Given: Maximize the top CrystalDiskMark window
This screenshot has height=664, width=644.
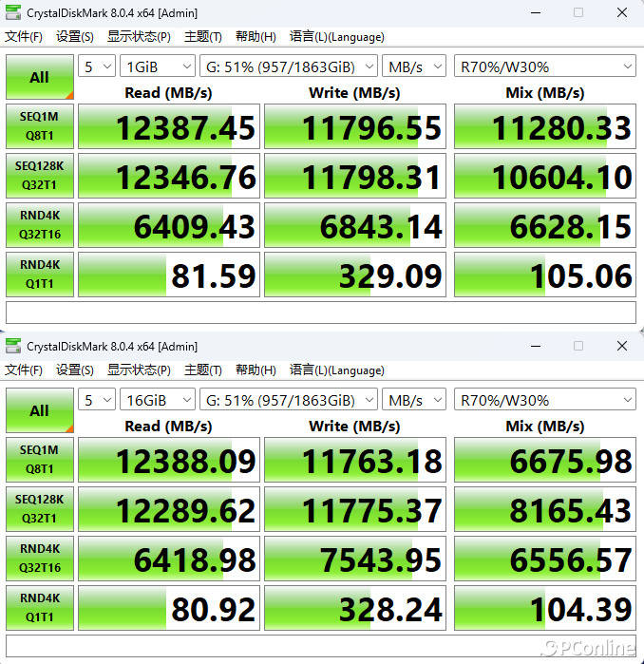Looking at the screenshot, I should (578, 13).
